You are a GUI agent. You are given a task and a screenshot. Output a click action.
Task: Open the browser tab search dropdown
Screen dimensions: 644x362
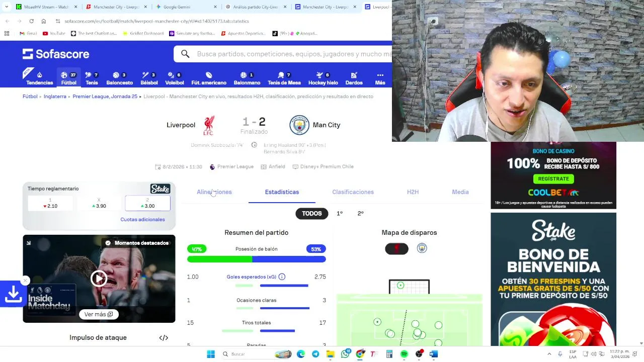click(x=6, y=7)
